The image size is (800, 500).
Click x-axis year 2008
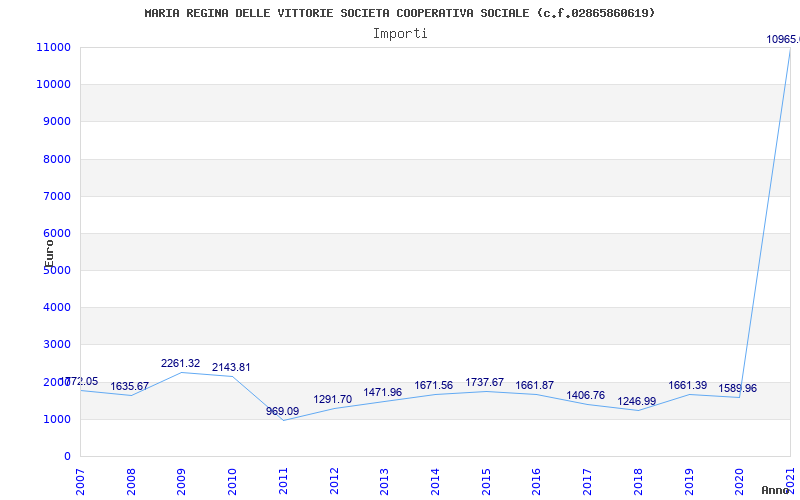(x=131, y=481)
